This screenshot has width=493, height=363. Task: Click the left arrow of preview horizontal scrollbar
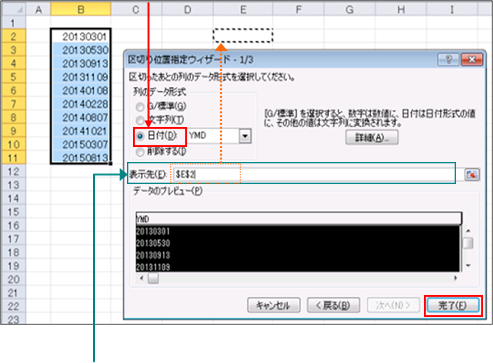[142, 278]
